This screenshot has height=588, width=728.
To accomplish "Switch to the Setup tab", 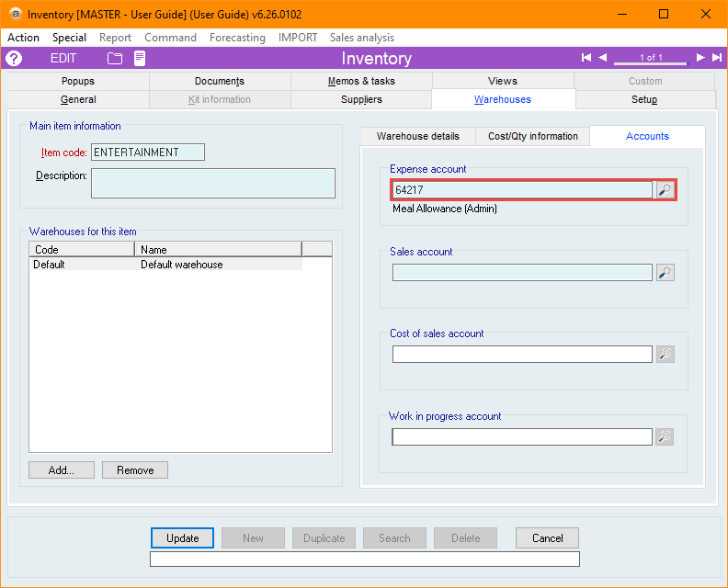I will (644, 100).
